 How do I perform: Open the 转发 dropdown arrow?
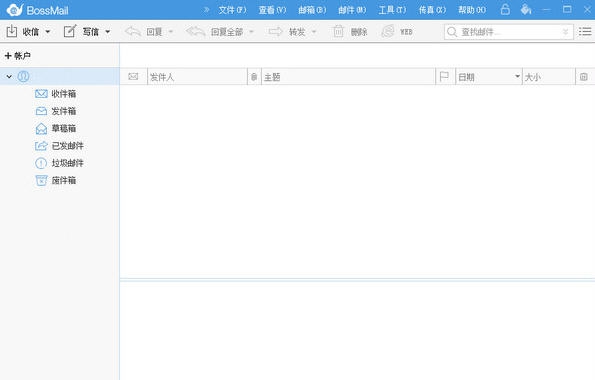[314, 32]
